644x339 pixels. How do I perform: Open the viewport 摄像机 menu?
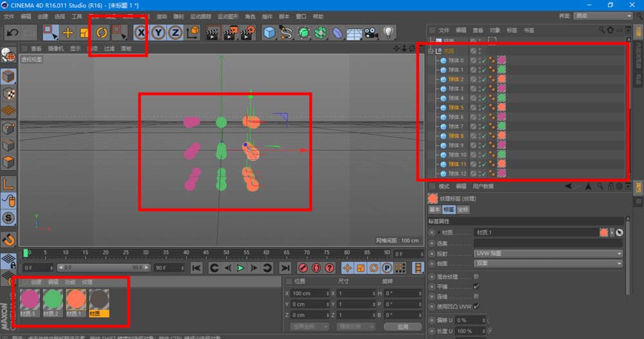[56, 48]
